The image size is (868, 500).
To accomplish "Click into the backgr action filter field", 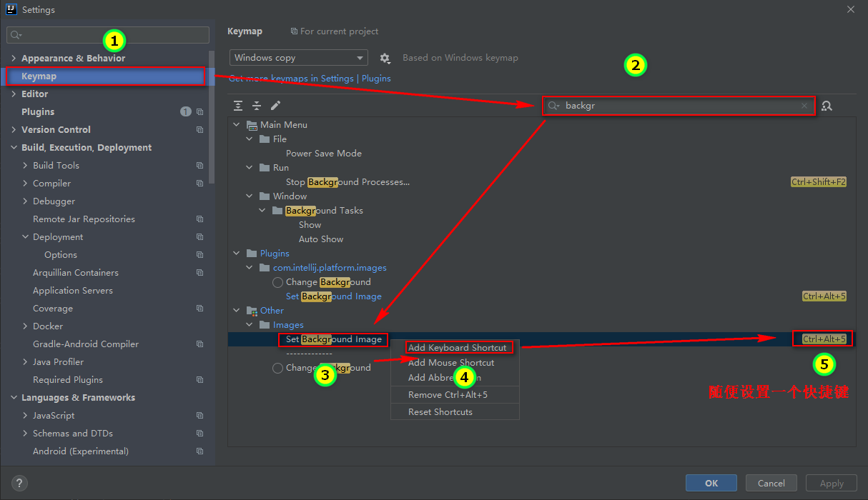I will 679,106.
